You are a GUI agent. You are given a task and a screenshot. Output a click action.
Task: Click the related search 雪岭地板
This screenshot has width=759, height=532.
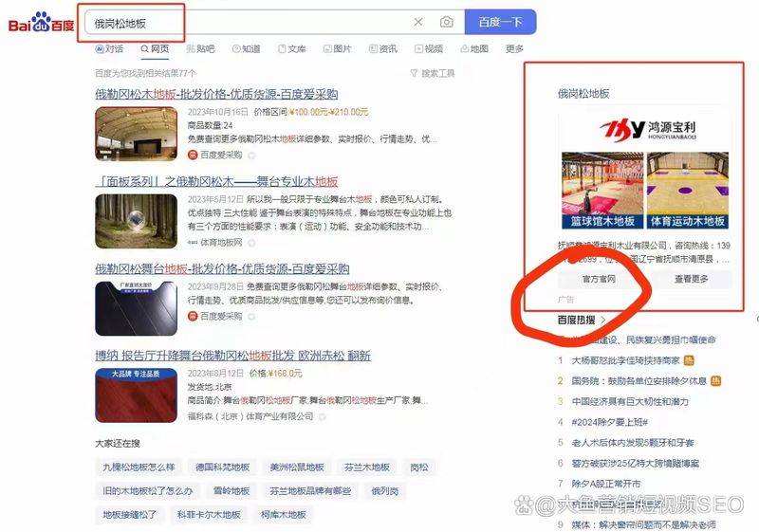pyautogui.click(x=231, y=490)
